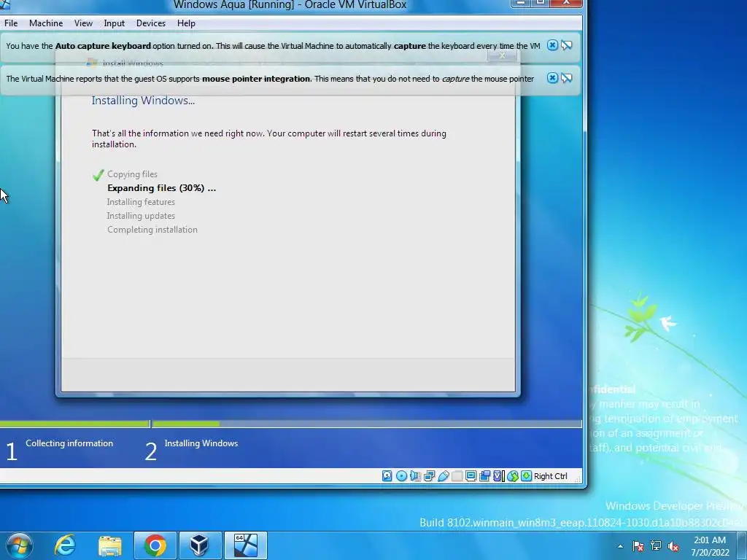
Task: Click the Right Ctrl host key label
Action: click(550, 475)
